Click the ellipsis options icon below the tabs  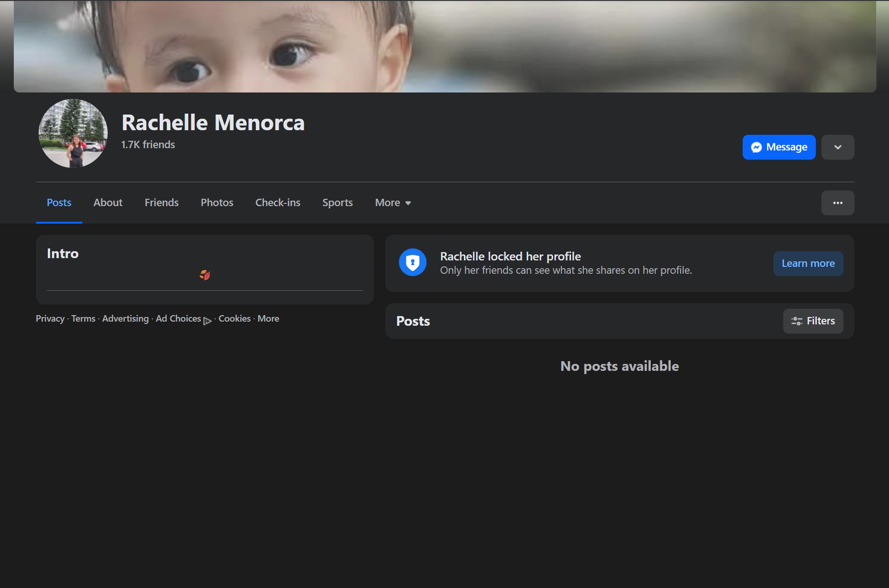click(x=837, y=202)
